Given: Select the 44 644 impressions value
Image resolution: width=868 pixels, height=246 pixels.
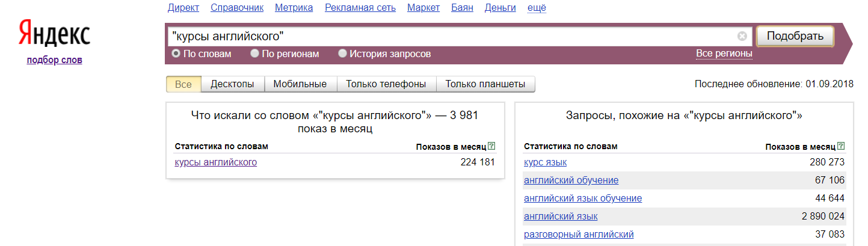Looking at the screenshot, I should point(830,198).
